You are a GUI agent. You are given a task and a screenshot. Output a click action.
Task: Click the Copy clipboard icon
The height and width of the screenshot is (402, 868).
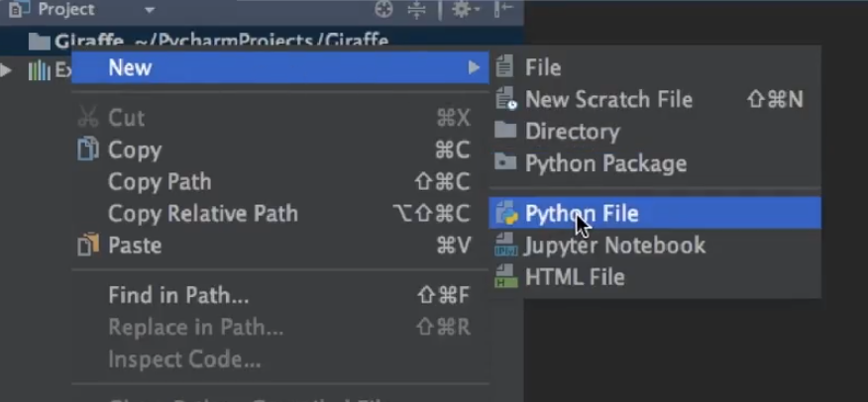87,150
